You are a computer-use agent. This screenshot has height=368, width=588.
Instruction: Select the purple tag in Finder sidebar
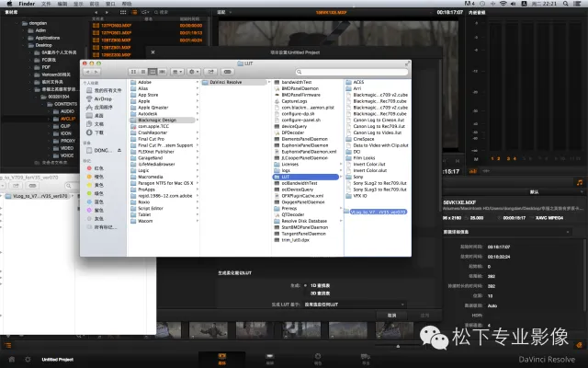coord(89,211)
